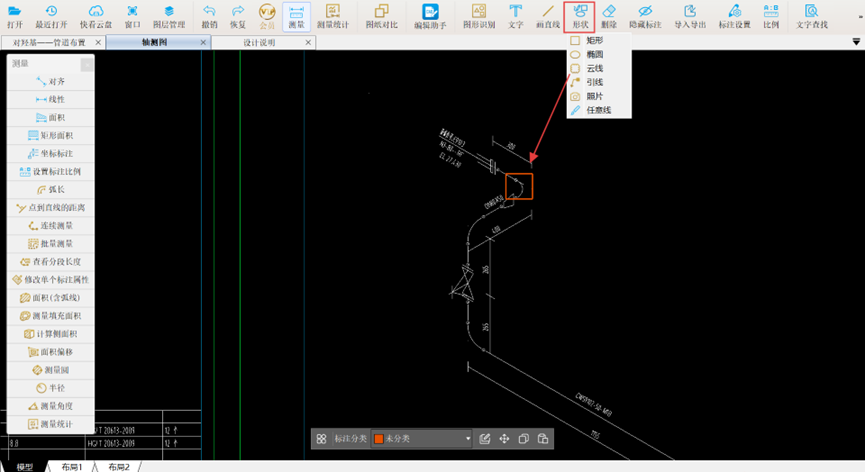Click the 比例 scale tool

(x=771, y=16)
